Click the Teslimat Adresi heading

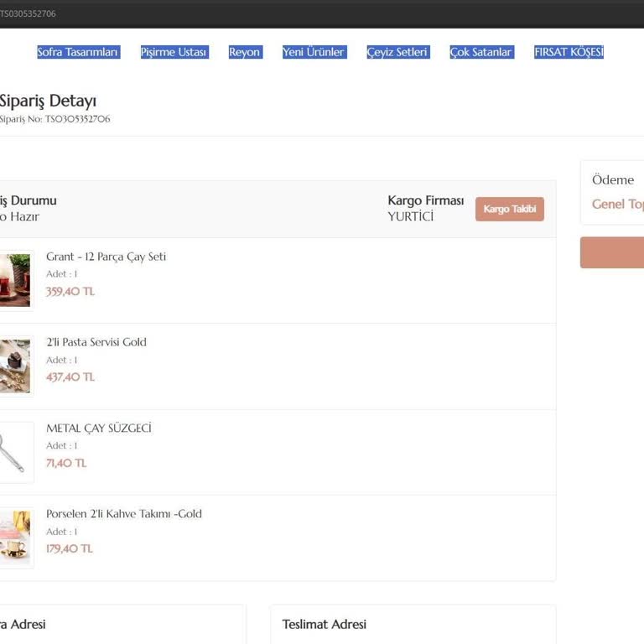coord(324,624)
